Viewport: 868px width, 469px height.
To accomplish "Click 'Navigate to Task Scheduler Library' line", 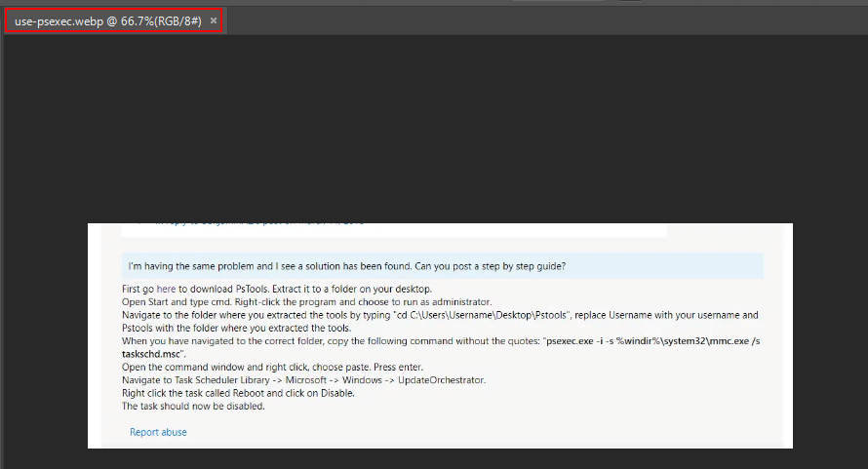I will pyautogui.click(x=304, y=380).
